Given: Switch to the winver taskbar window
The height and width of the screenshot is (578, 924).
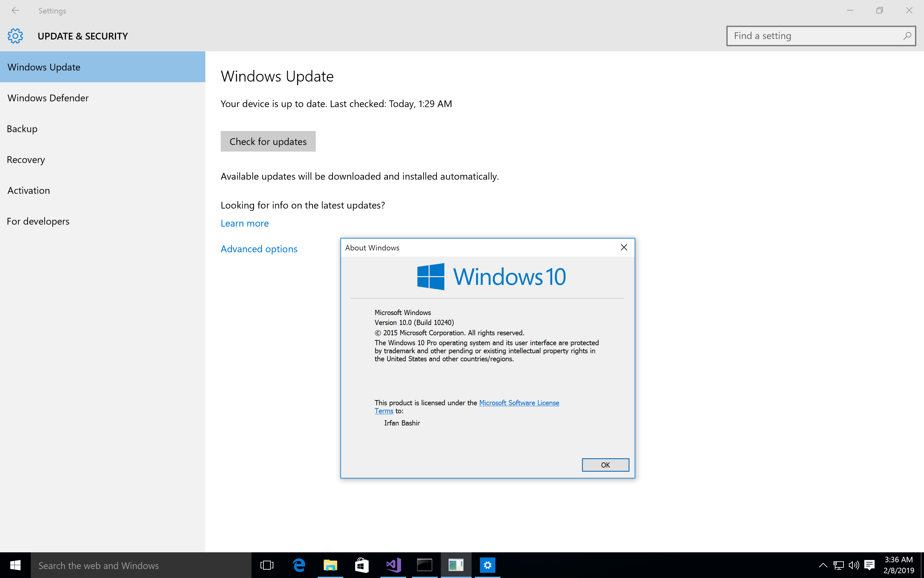Looking at the screenshot, I should pyautogui.click(x=456, y=565).
